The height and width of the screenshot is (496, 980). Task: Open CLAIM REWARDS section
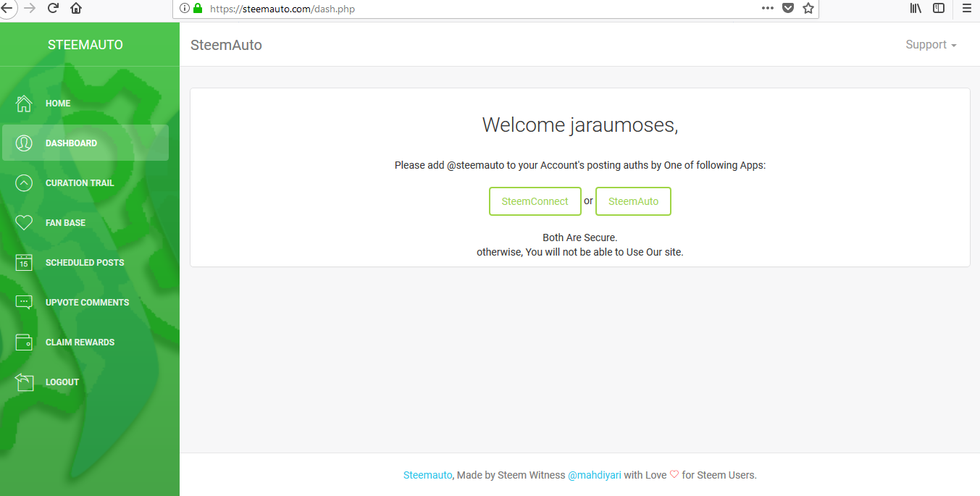85,342
